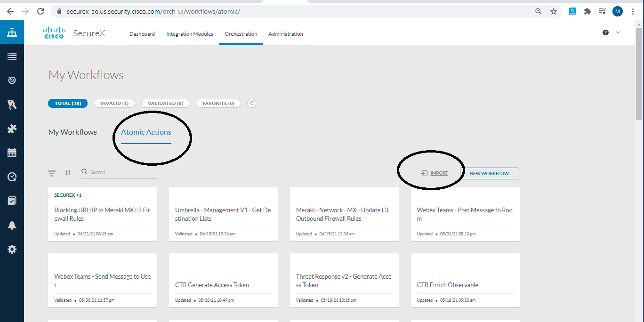Bookmark this page with the star icon

pos(554,11)
